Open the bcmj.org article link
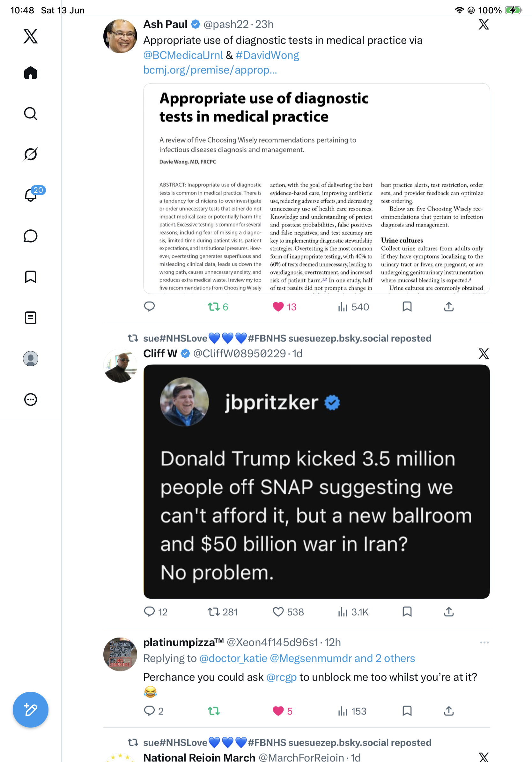This screenshot has width=532, height=762. (210, 70)
